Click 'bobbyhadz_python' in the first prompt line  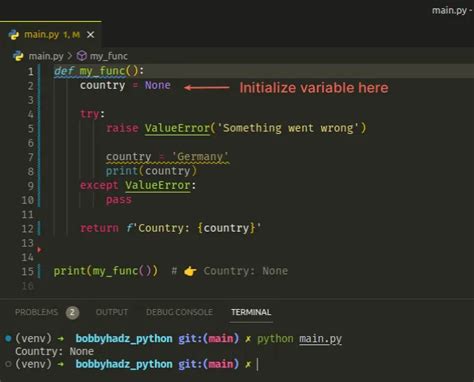[x=124, y=338]
